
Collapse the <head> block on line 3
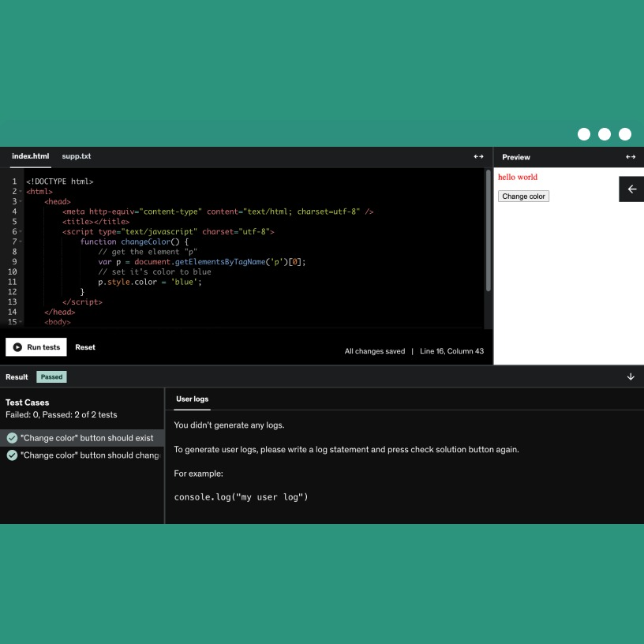pyautogui.click(x=21, y=202)
